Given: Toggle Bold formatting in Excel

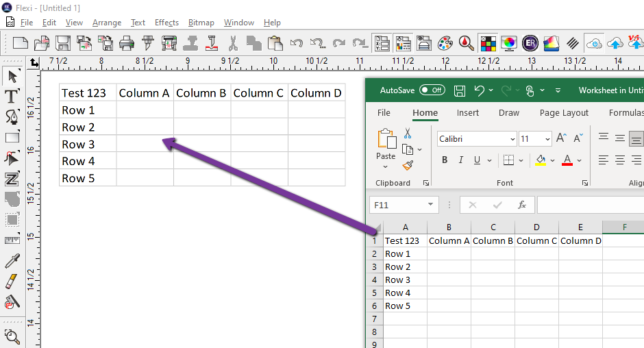Looking at the screenshot, I should click(x=445, y=160).
